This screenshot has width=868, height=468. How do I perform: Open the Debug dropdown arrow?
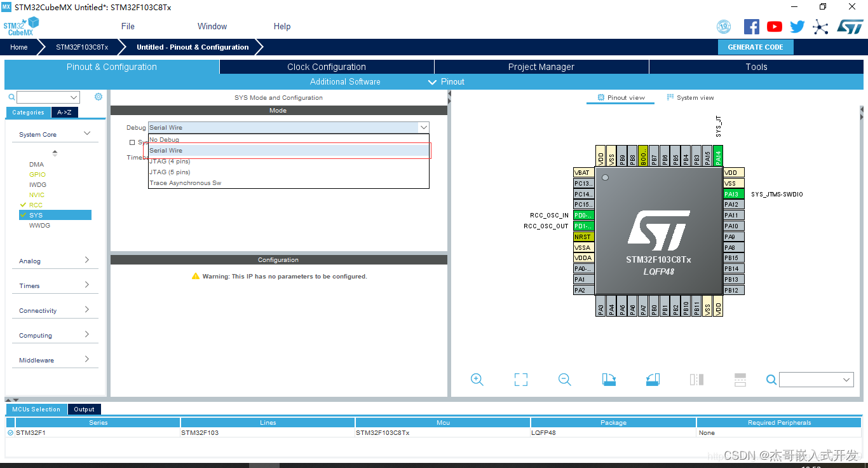[x=423, y=127]
